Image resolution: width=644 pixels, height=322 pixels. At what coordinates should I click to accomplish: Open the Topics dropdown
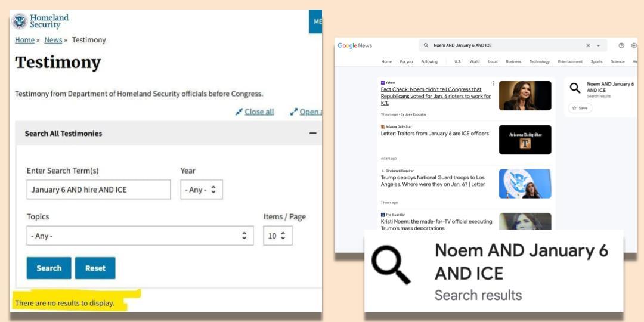140,236
